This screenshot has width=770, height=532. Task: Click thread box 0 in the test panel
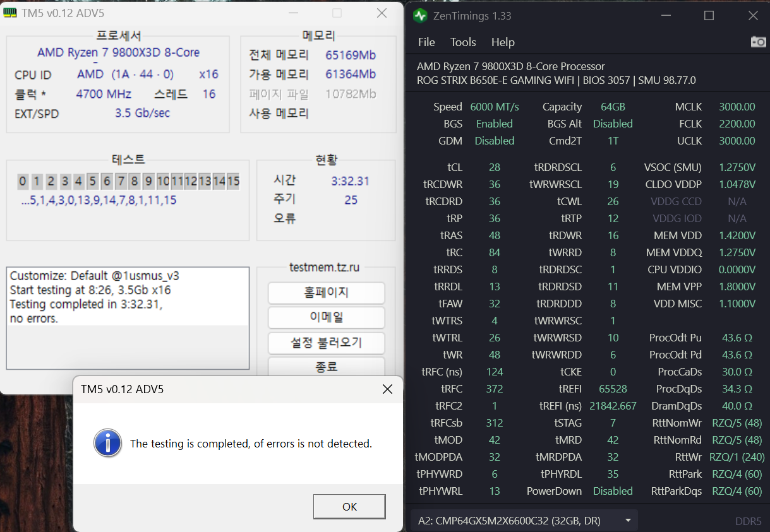tap(23, 182)
